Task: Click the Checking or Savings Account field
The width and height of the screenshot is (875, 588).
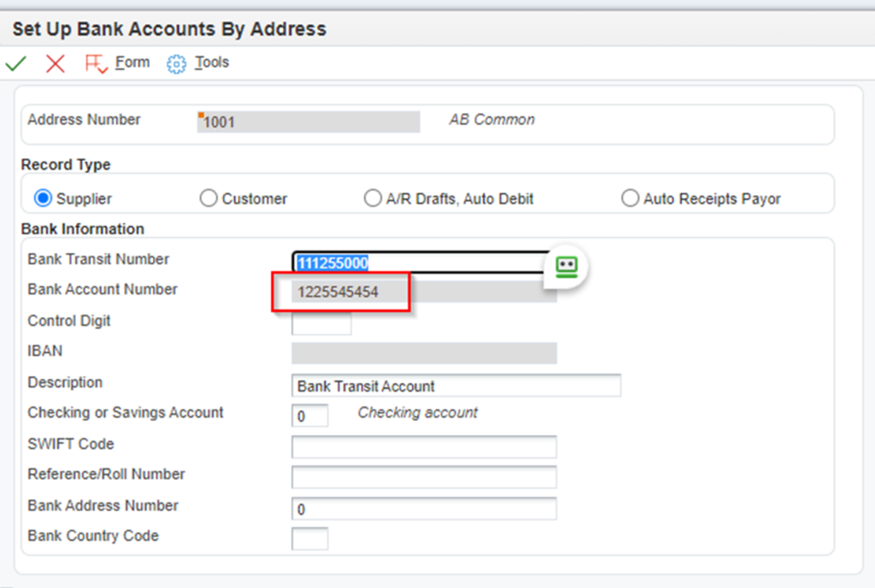Action: point(311,415)
